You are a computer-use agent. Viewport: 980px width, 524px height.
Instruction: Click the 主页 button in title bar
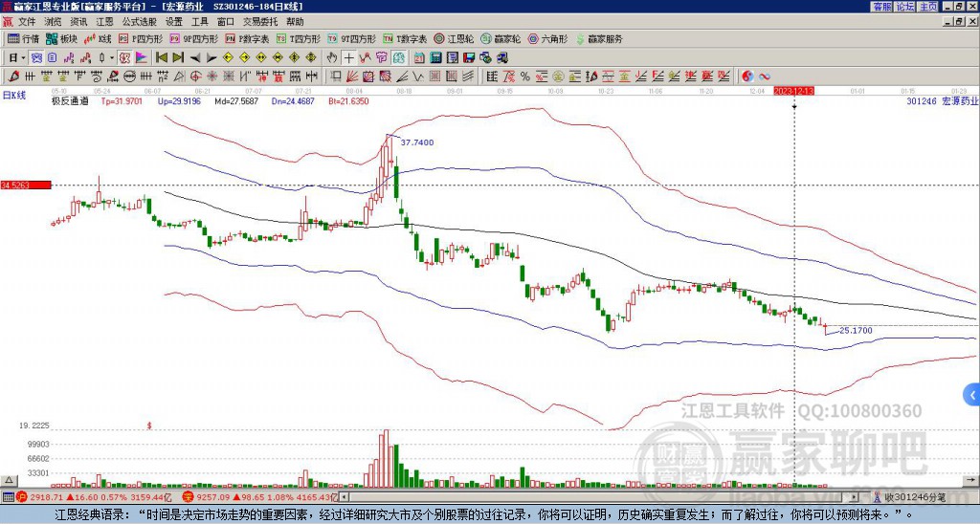[x=927, y=7]
